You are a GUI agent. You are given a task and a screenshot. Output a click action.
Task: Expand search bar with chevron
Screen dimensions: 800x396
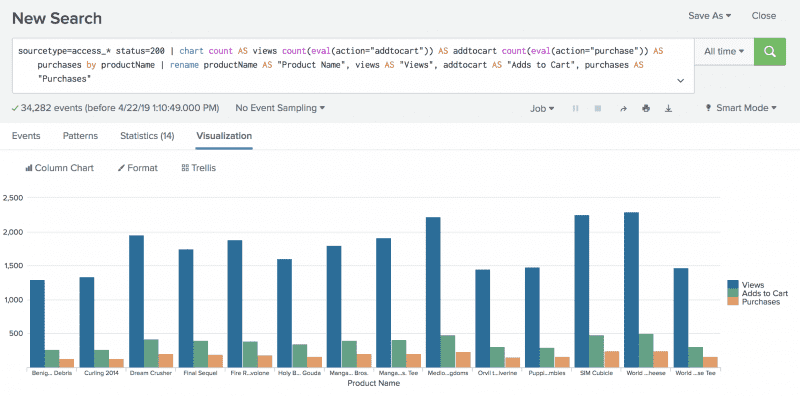point(681,81)
